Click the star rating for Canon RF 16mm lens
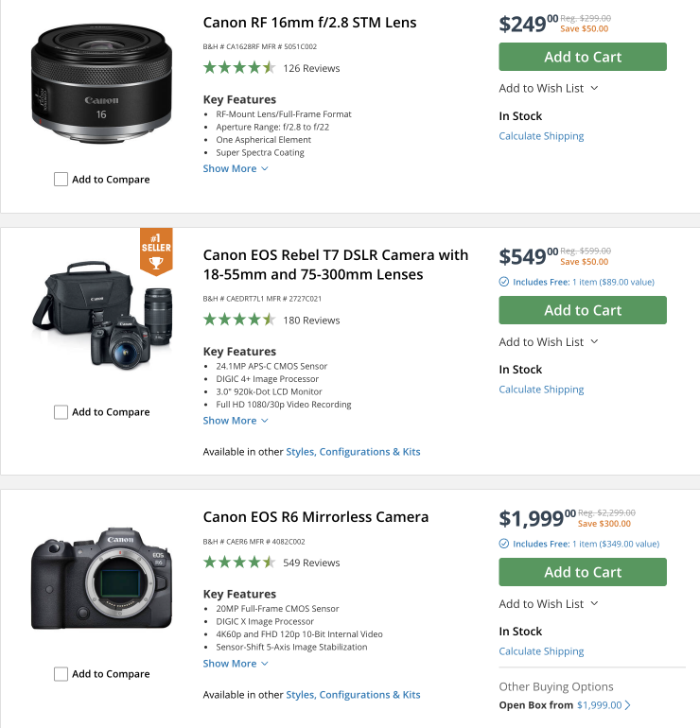This screenshot has height=728, width=700. point(239,68)
